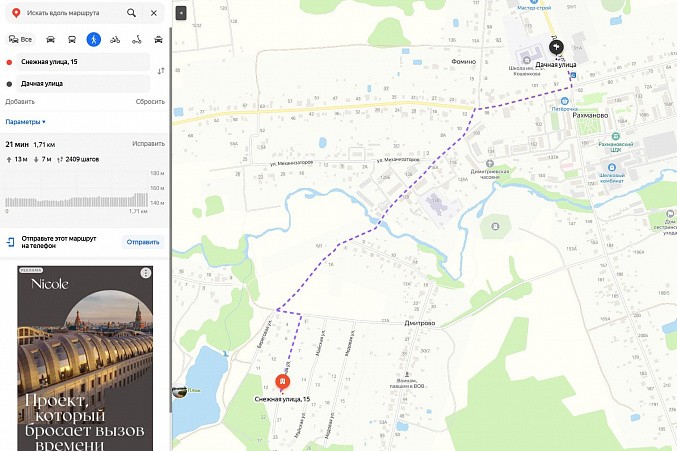The height and width of the screenshot is (451, 677).
Task: Click the Мастер строй icon on map
Action: click(x=534, y=2)
